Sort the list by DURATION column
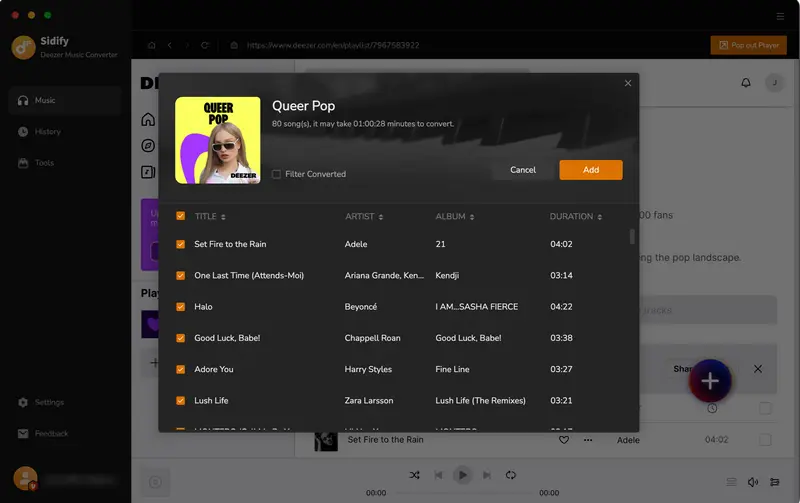This screenshot has height=503, width=800. pyautogui.click(x=576, y=216)
